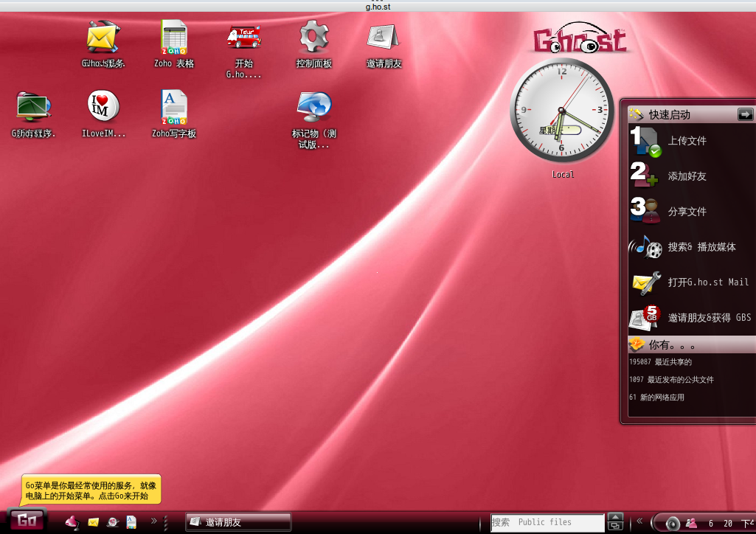This screenshot has width=756, height=534.
Task: Open 195087 最近共享的 link
Action: pos(660,362)
